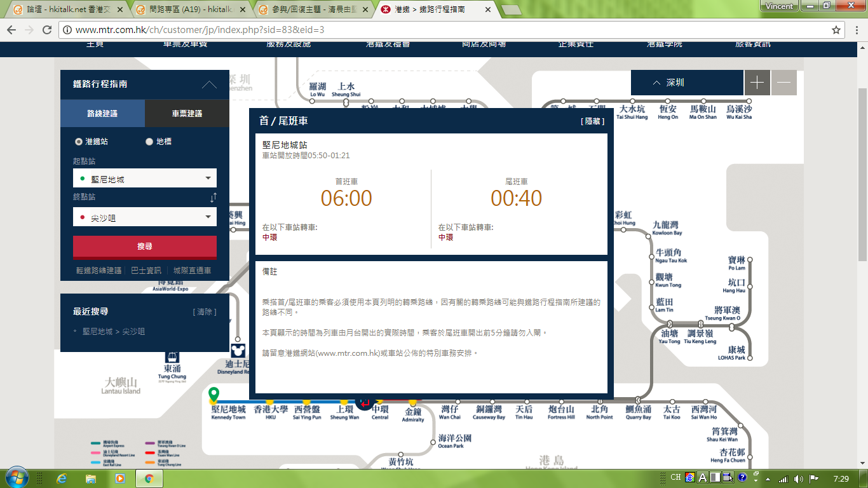Zoom out the map with minus button
Screen dimensions: 868x488
783,83
